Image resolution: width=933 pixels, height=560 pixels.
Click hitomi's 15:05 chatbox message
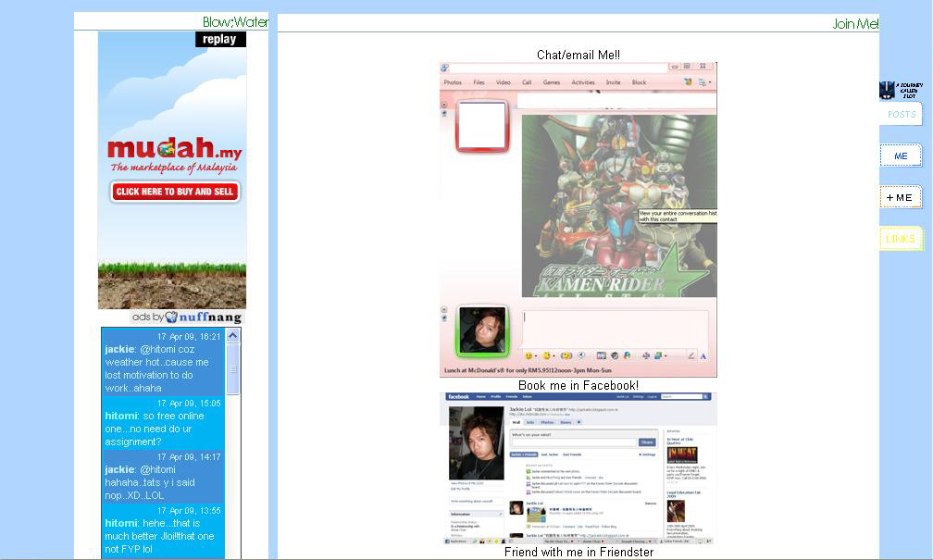coord(164,422)
